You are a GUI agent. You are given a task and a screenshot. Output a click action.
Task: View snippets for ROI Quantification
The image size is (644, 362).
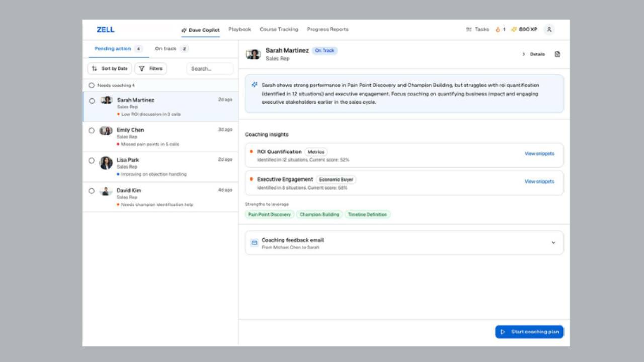point(539,154)
